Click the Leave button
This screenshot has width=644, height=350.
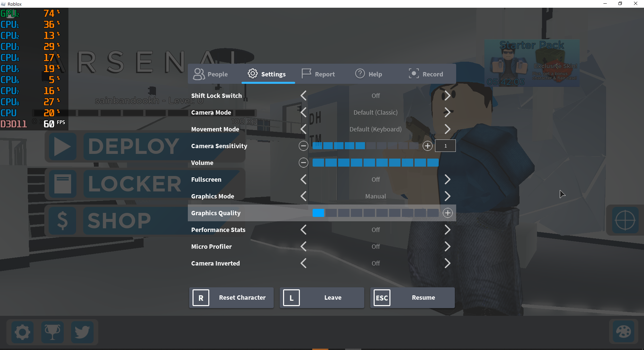point(321,297)
